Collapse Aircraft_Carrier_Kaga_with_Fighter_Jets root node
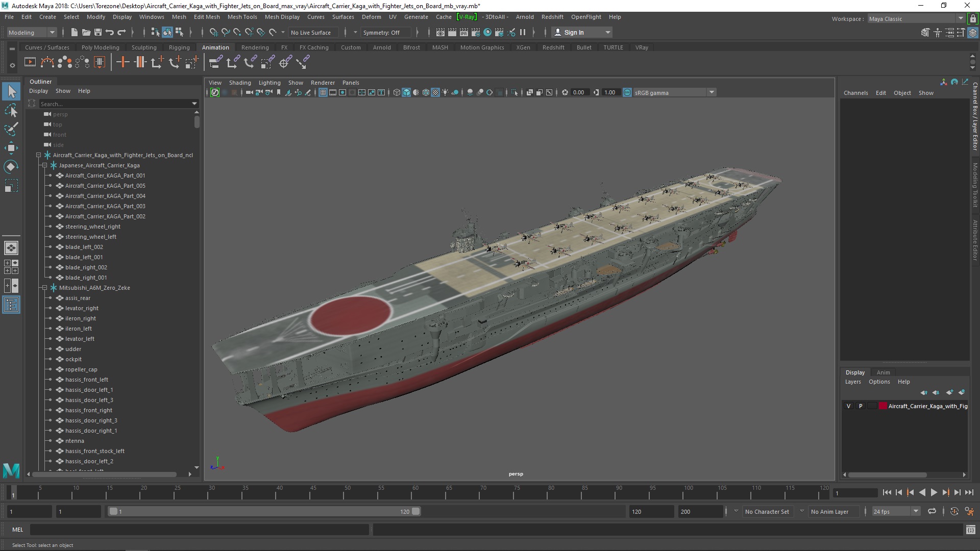The height and width of the screenshot is (551, 980). 39,155
